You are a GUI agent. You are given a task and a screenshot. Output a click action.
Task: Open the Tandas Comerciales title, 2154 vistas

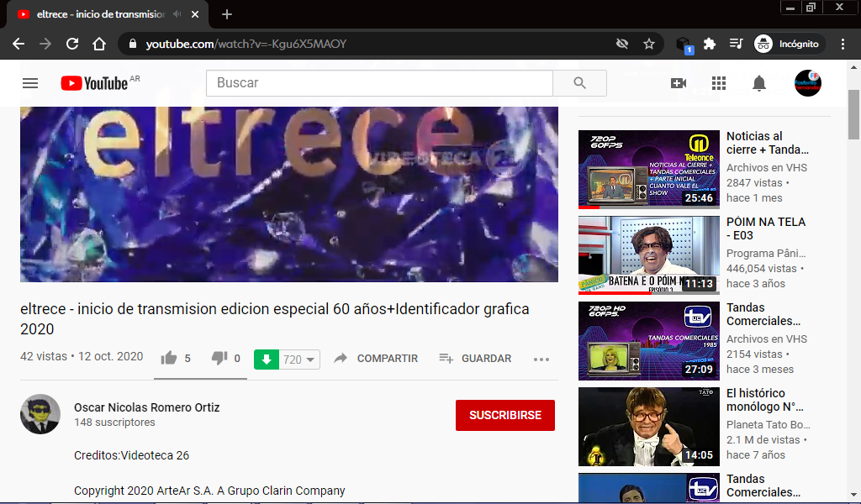tap(763, 314)
